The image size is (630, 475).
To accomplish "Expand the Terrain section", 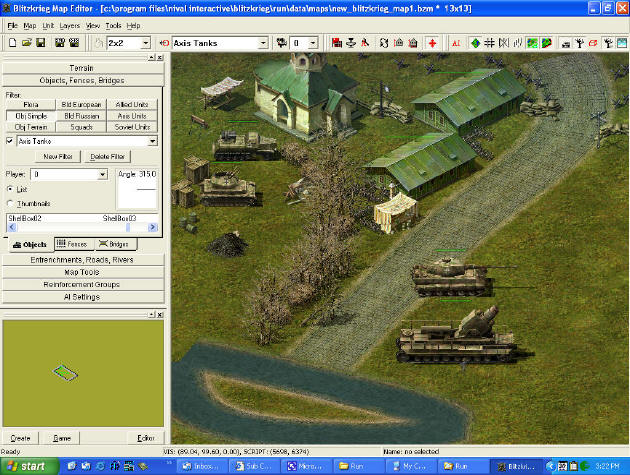I will [83, 68].
